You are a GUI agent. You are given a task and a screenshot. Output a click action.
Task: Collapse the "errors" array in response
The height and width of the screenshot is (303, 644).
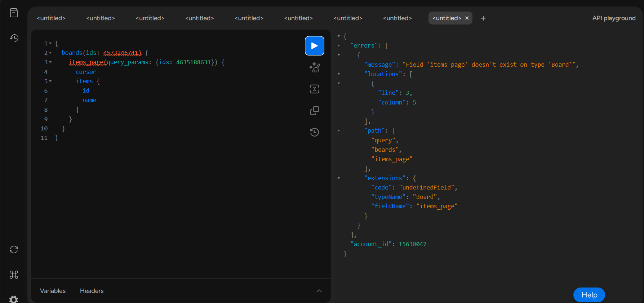[x=339, y=46]
